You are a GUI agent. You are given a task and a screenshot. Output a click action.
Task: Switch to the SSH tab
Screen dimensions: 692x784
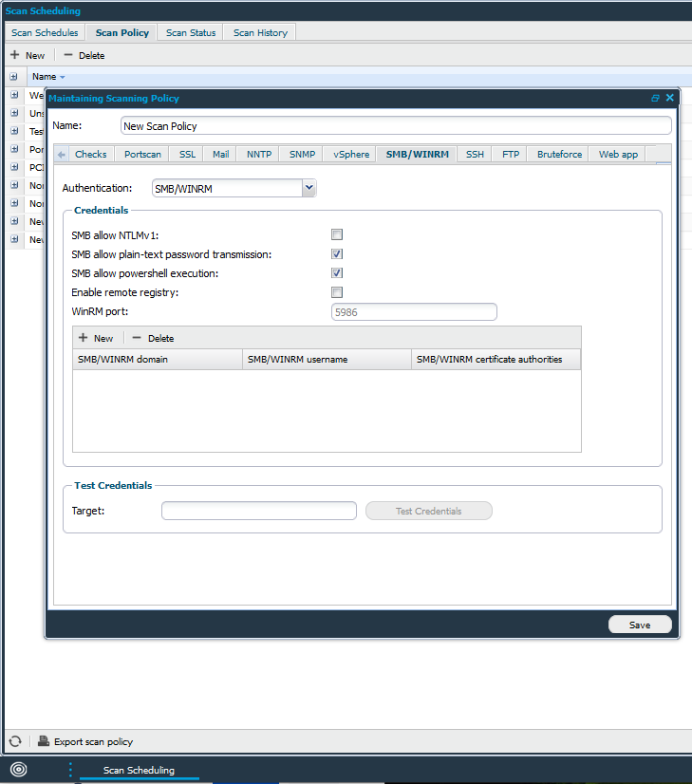475,154
